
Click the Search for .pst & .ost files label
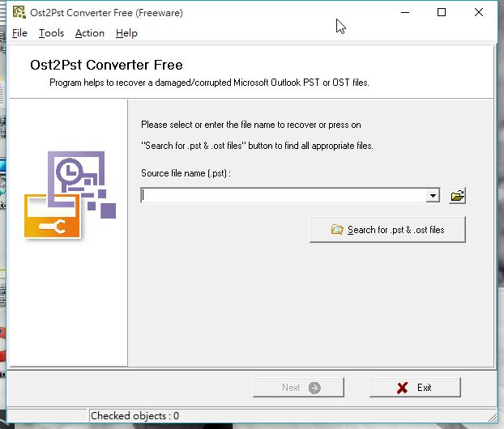pos(395,230)
